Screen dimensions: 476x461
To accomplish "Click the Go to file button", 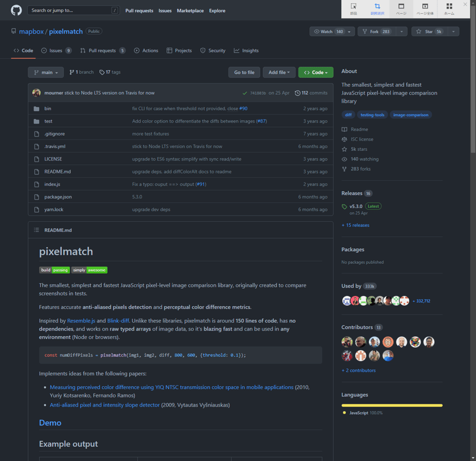I will (x=244, y=72).
